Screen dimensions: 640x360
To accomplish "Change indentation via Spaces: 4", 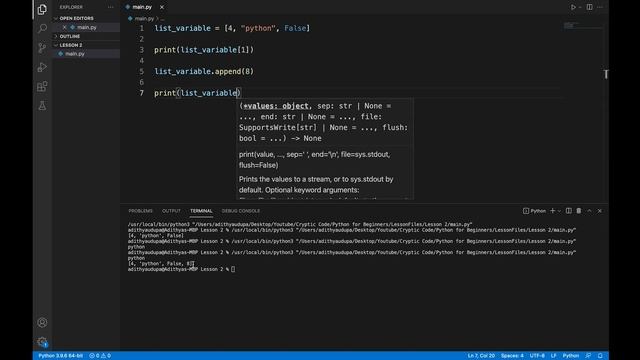I will pos(512,356).
